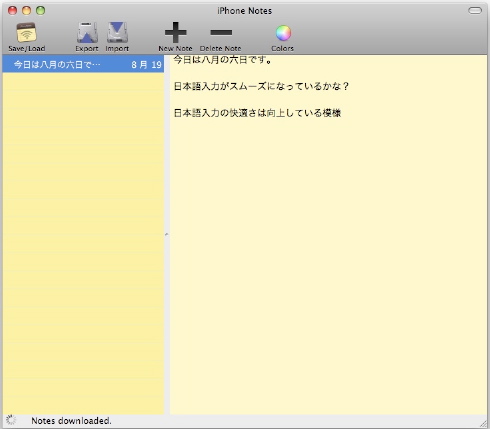Click the Export toolbar icon

click(x=87, y=33)
